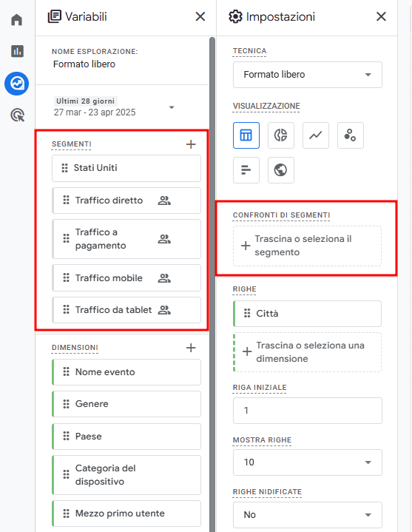Select the geo map visualization
This screenshot has width=412, height=532.
281,170
